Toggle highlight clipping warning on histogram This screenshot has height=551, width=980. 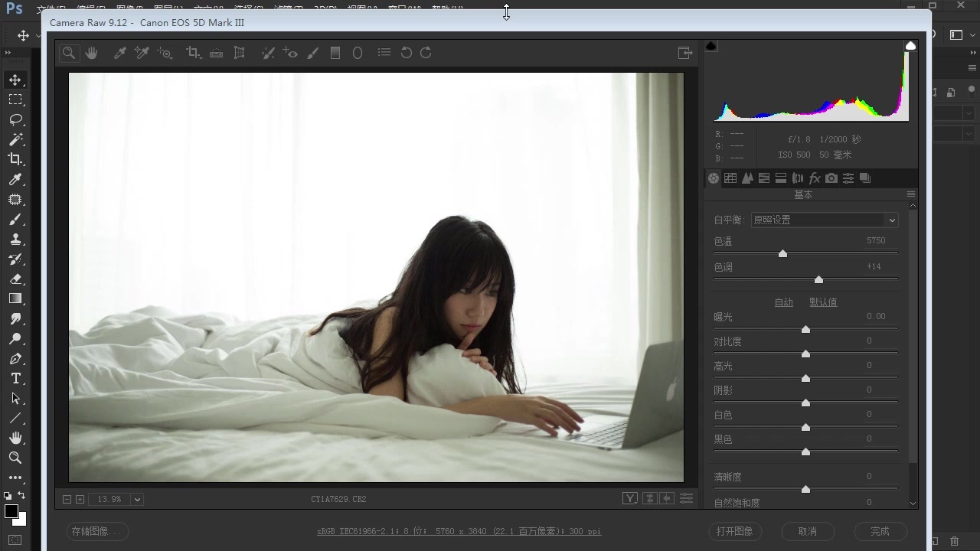910,46
